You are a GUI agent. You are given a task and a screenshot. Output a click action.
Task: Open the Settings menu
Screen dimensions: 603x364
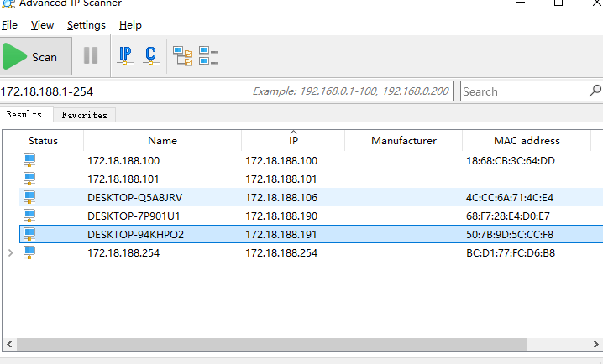87,25
